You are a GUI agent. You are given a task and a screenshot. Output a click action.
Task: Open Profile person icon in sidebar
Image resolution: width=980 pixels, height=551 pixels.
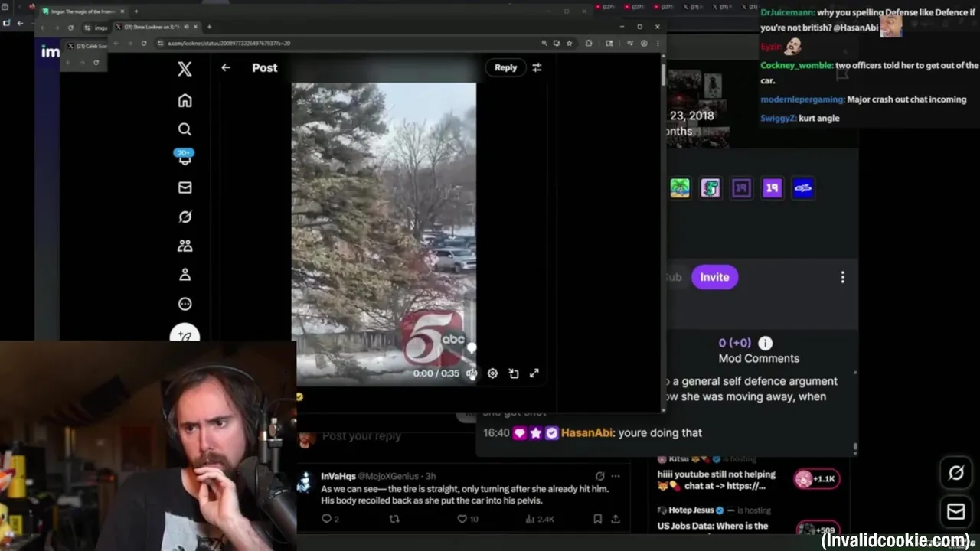[x=185, y=275]
